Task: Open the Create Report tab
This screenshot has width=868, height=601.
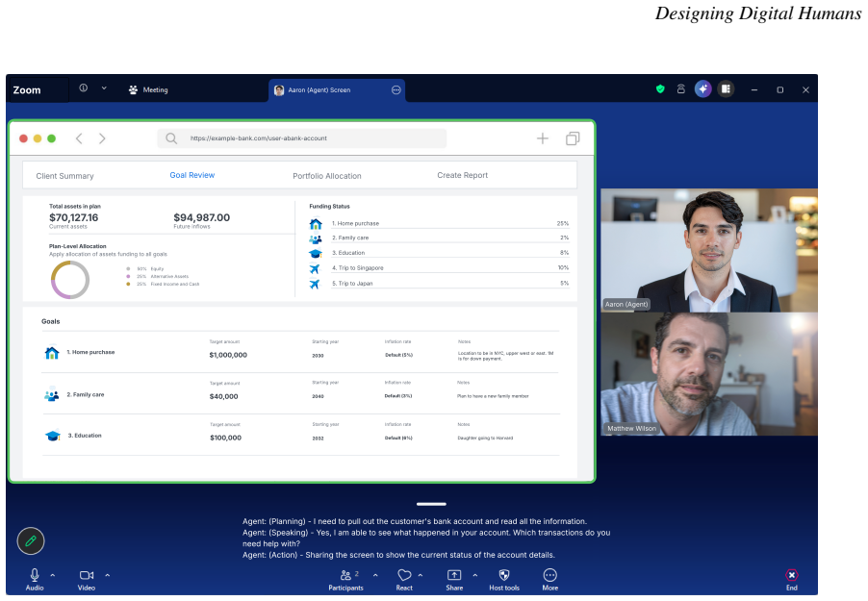Action: (462, 175)
